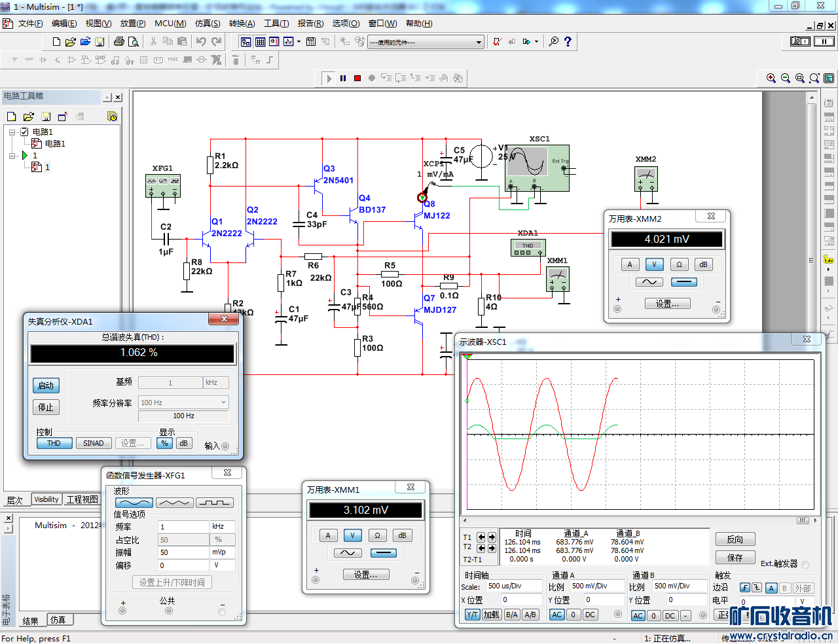This screenshot has width=838, height=644.
Task: Click the Print icon in toolbar
Action: click(x=118, y=41)
